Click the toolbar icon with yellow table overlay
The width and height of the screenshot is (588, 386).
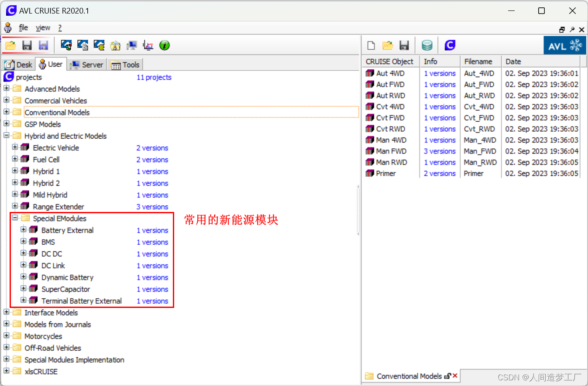pyautogui.click(x=99, y=45)
